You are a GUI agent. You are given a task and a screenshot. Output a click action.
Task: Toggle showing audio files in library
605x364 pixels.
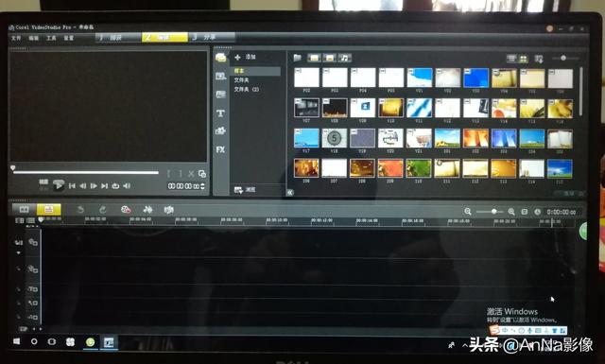344,58
